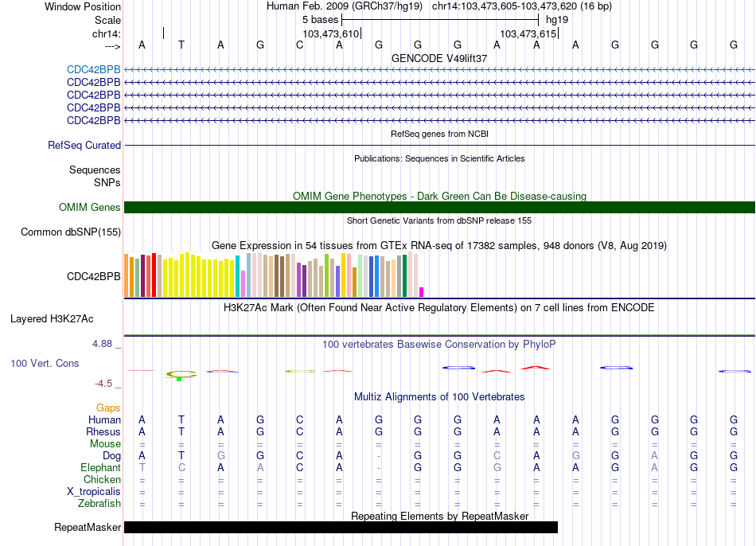Click the C base in top sequence row

299,45
